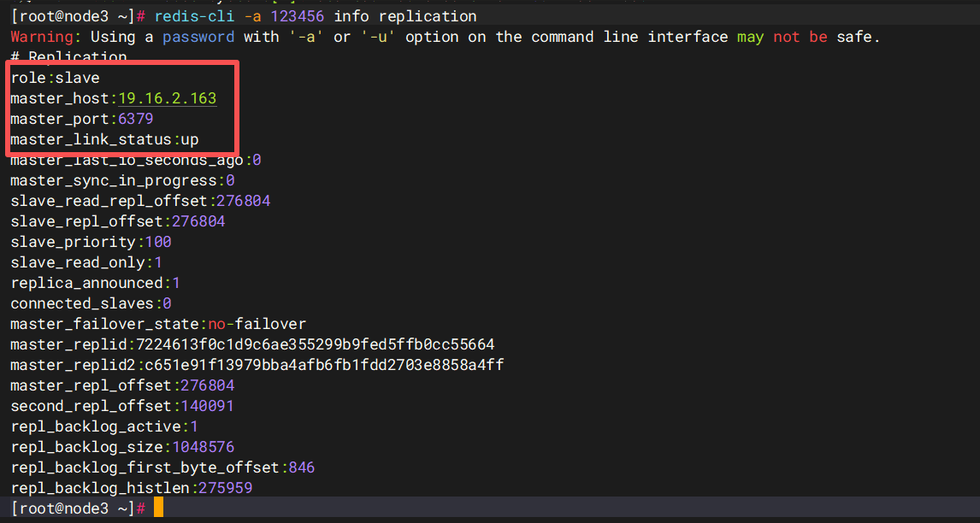Click the master_replid2 hash string
This screenshot has height=523, width=980.
324,365
